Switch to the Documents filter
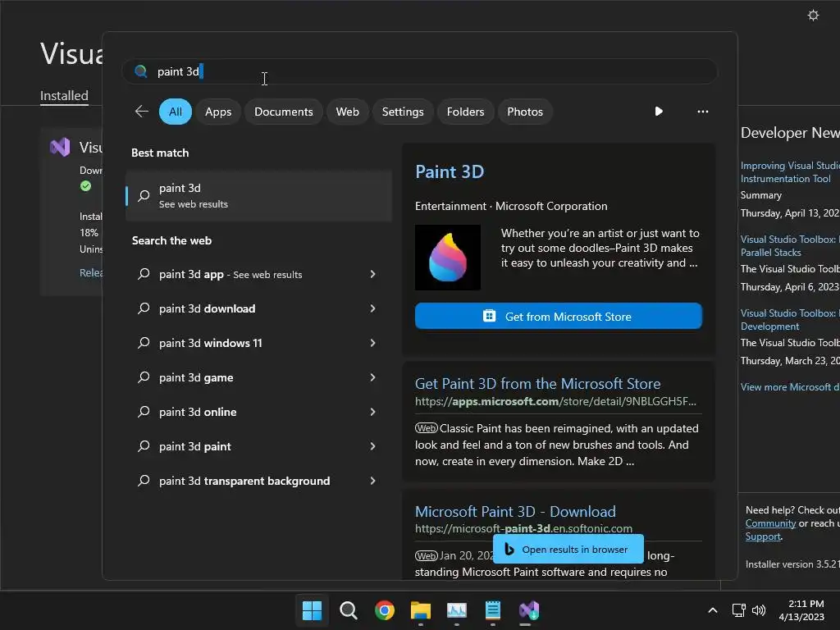Viewport: 840px width, 630px height. click(x=283, y=112)
